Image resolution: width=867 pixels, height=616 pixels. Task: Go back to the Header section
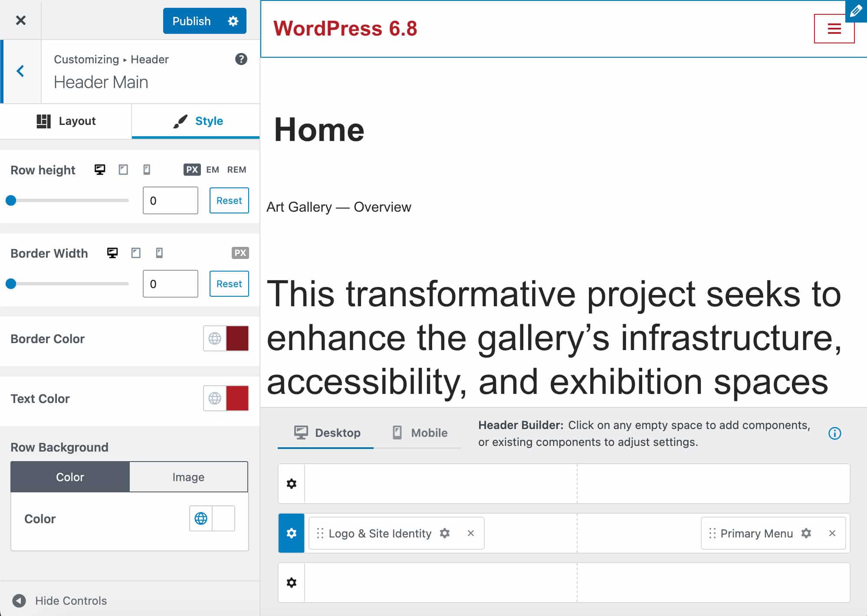[x=20, y=71]
